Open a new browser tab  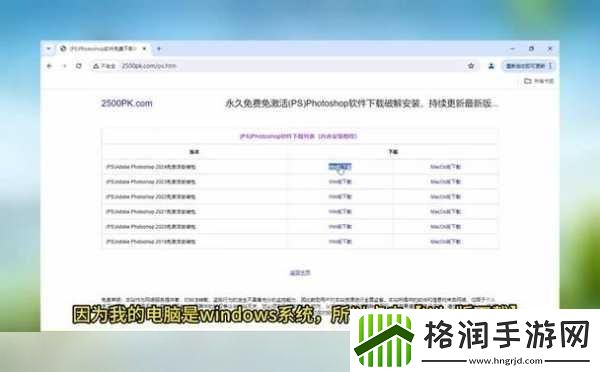159,49
